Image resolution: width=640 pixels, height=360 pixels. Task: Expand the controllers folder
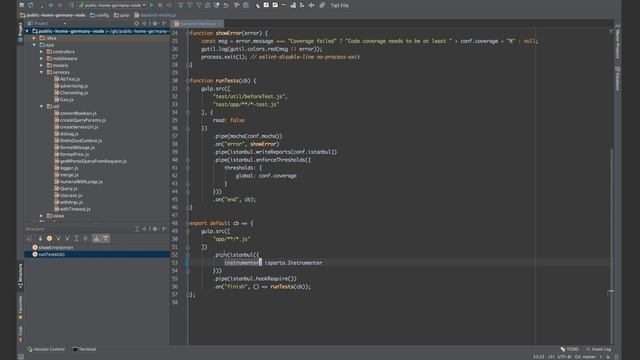click(41, 52)
